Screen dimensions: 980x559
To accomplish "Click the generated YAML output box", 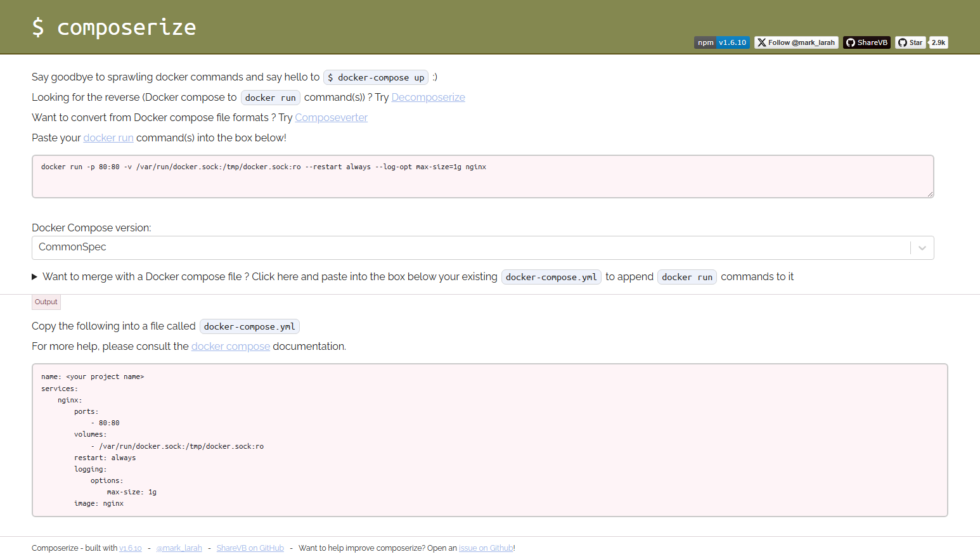I will click(490, 440).
